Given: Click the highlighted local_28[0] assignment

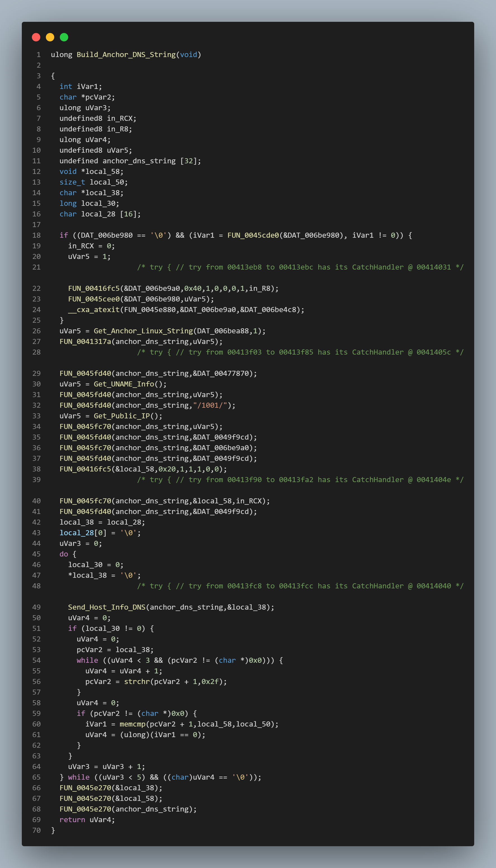Looking at the screenshot, I should coord(100,533).
